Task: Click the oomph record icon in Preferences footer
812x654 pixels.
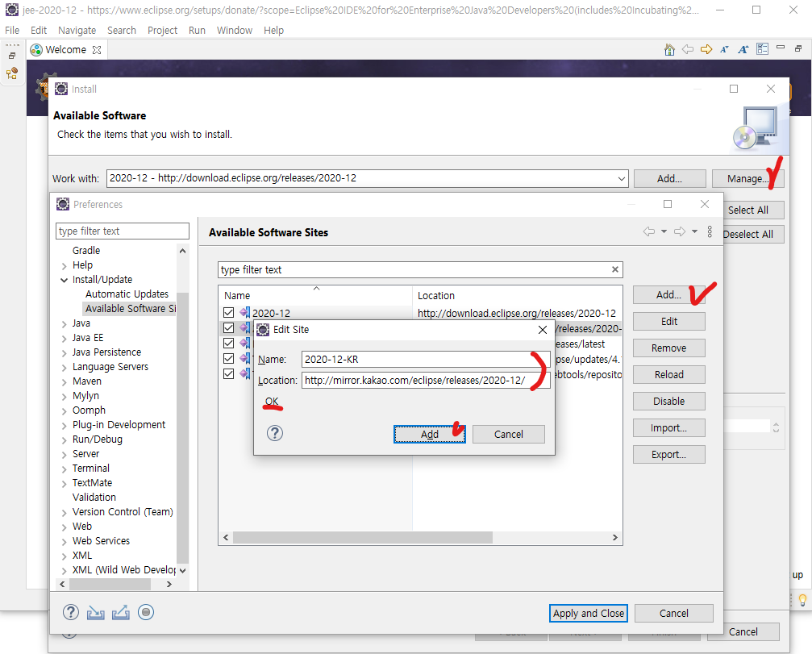Action: click(146, 613)
